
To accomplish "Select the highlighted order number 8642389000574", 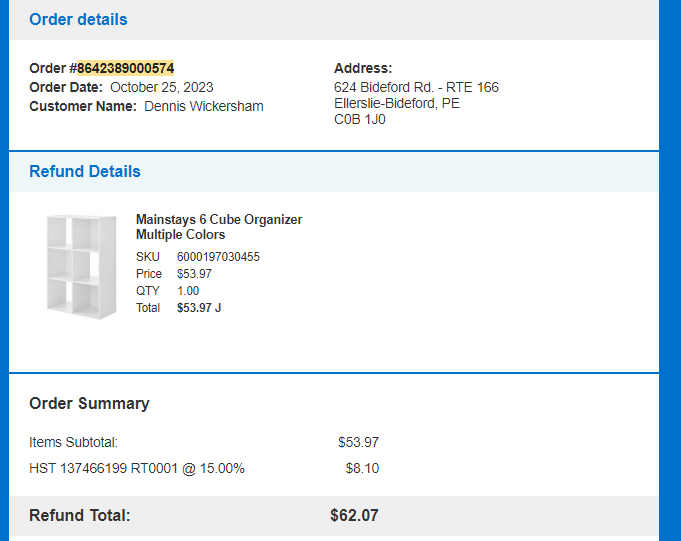I will coord(126,68).
